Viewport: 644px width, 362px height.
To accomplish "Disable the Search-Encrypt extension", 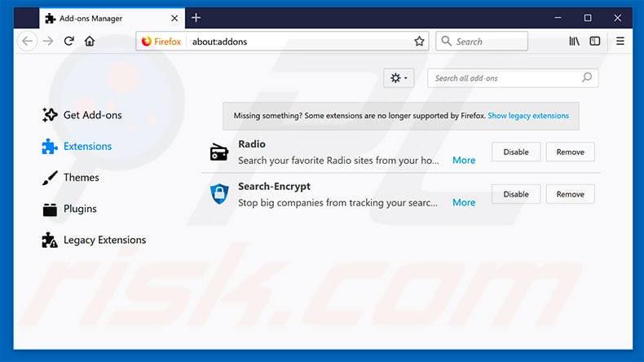I will pos(516,194).
